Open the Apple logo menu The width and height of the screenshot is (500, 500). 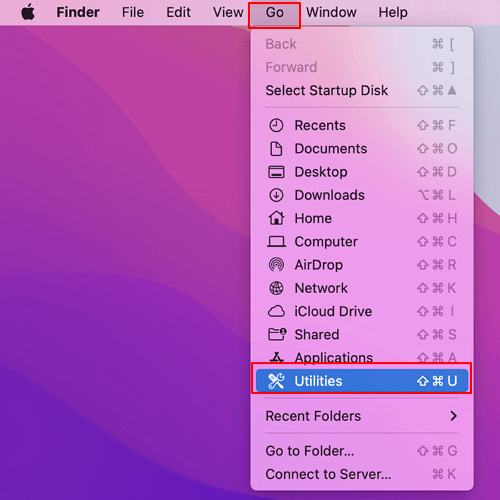(28, 13)
